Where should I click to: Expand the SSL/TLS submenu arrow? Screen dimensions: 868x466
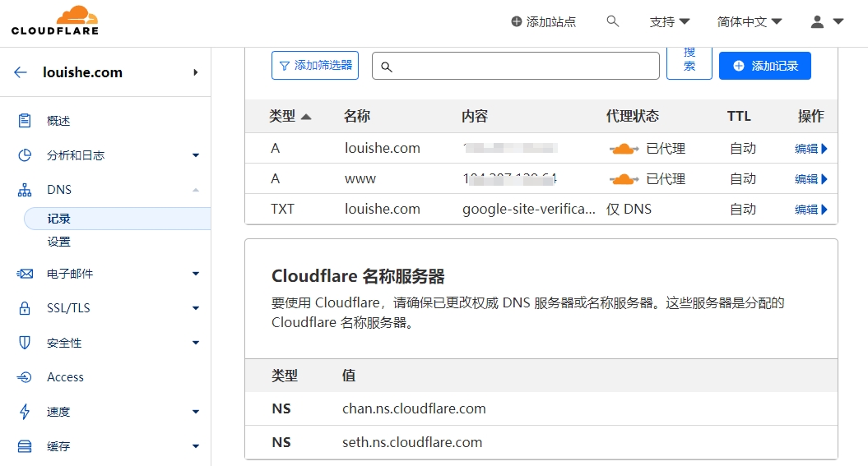[196, 308]
